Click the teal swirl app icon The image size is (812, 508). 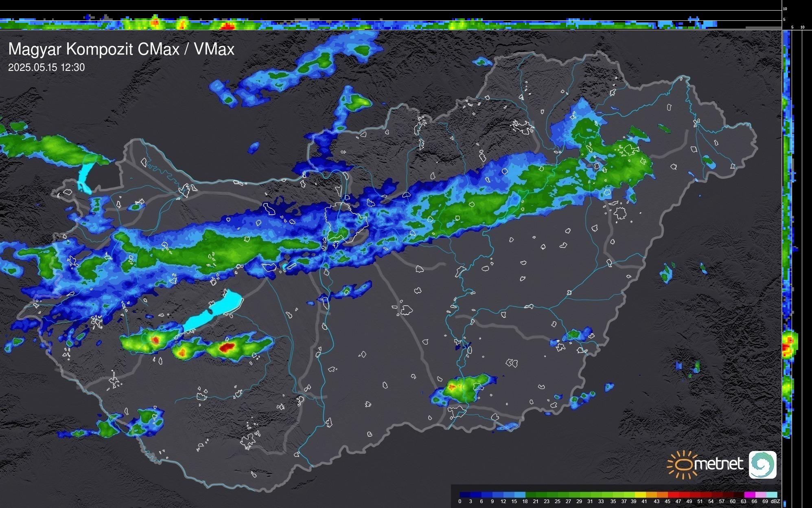pos(762,465)
